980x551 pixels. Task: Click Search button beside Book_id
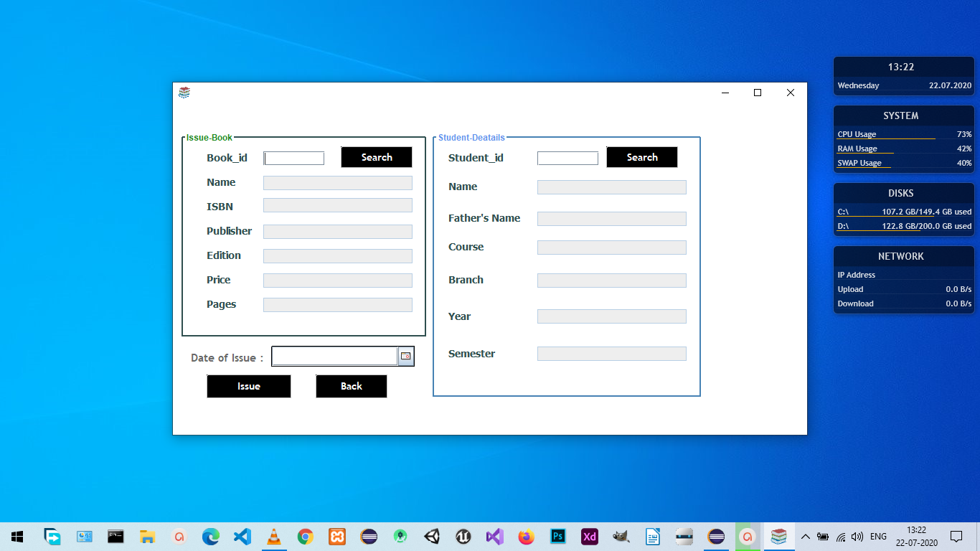377,157
